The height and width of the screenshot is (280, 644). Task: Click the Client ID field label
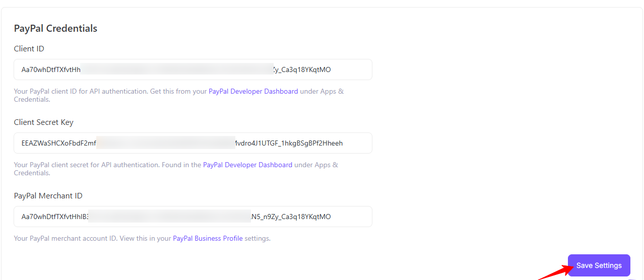coord(29,49)
